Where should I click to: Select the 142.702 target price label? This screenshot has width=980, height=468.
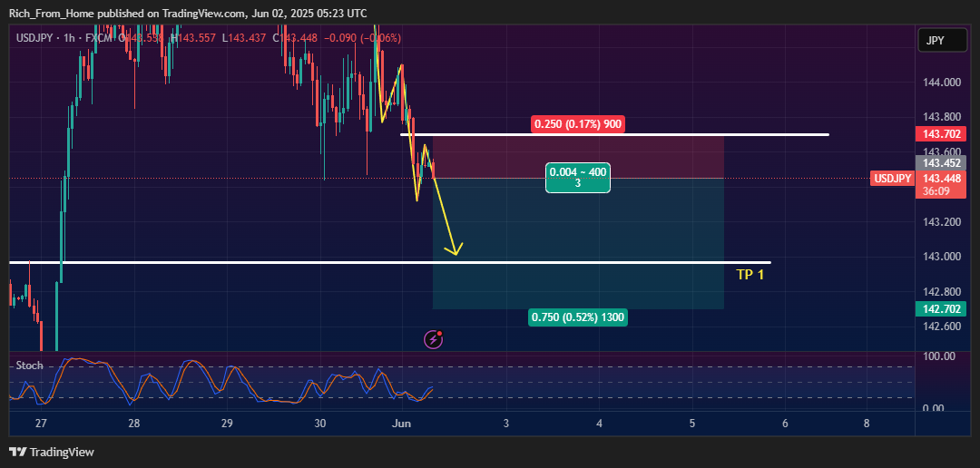(942, 308)
